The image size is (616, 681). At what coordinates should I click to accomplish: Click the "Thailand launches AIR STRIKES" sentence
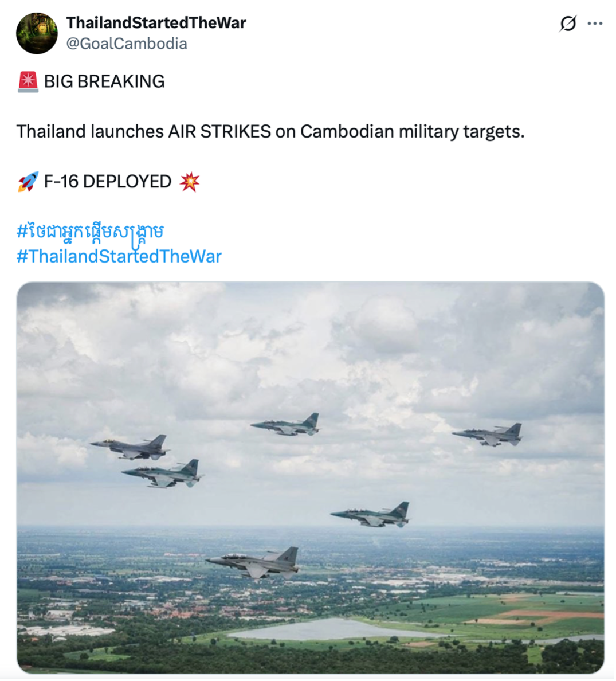pos(270,132)
